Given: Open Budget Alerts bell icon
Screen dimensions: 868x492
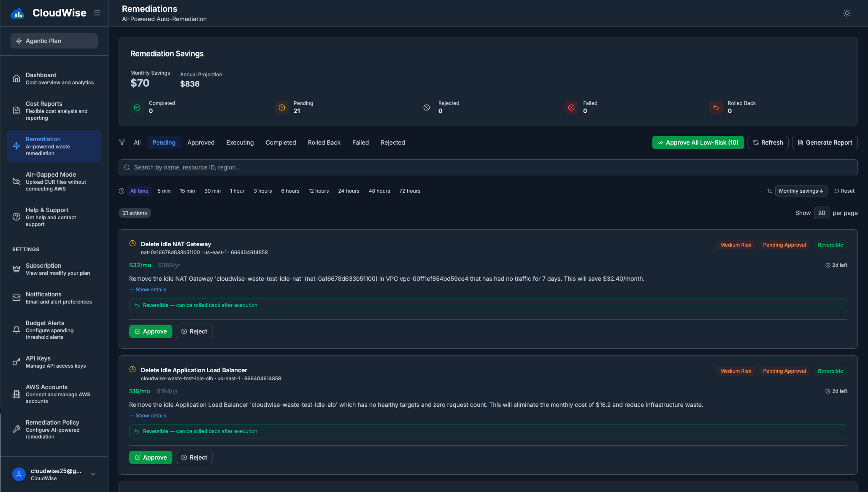Looking at the screenshot, I should (16, 330).
